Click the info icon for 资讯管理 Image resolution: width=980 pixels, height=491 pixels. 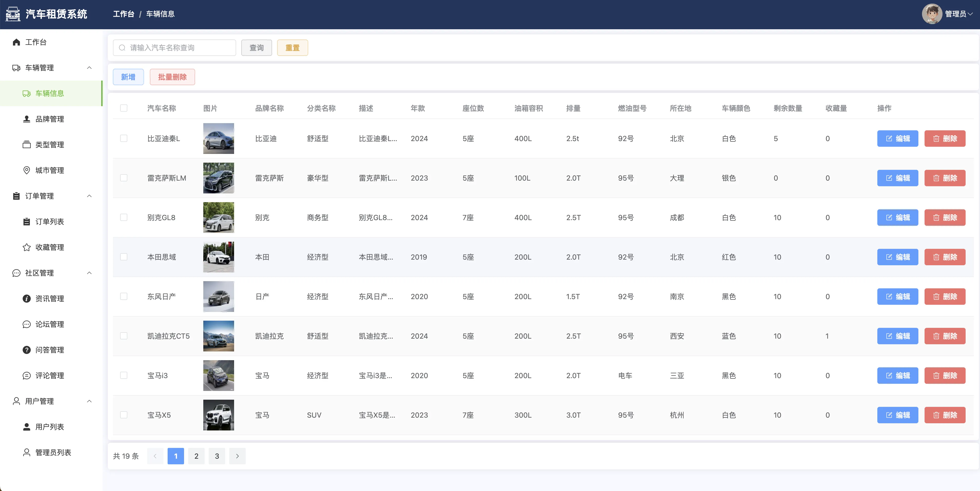click(27, 299)
